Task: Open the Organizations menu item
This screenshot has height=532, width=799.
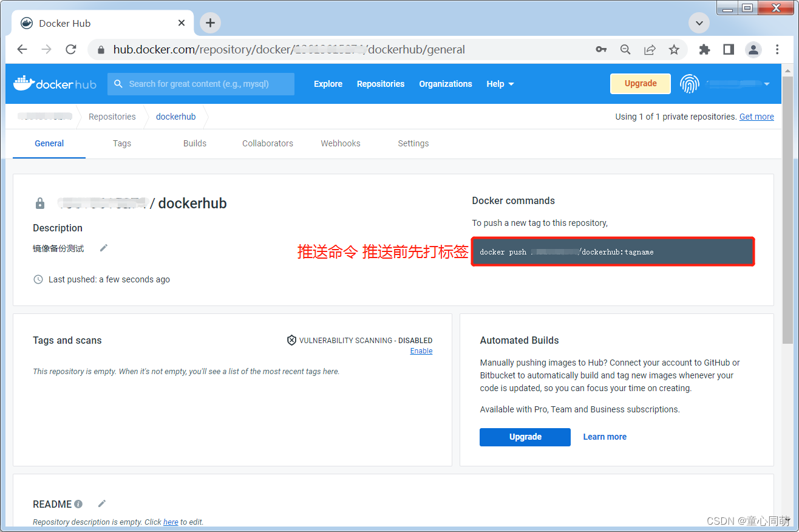Action: pos(446,84)
